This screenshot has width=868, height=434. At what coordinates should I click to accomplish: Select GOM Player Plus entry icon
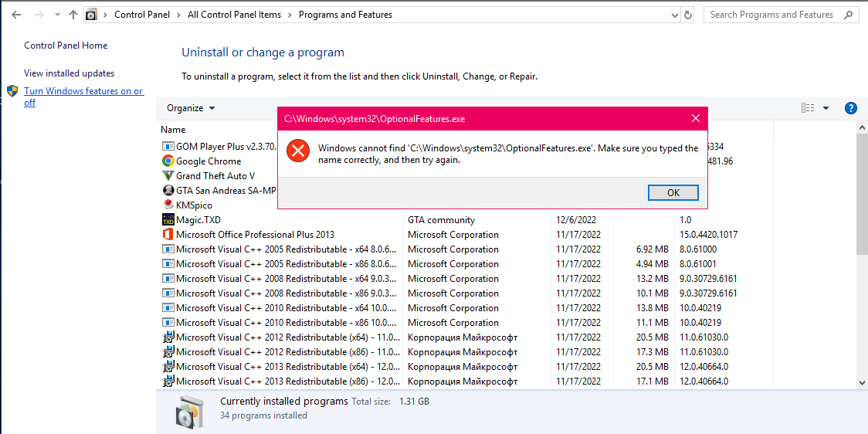click(x=168, y=147)
